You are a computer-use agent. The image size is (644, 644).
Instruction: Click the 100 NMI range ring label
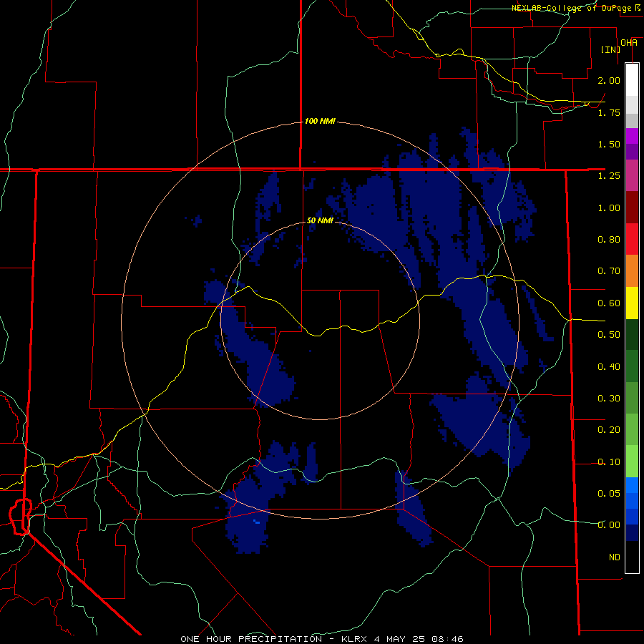(320, 121)
